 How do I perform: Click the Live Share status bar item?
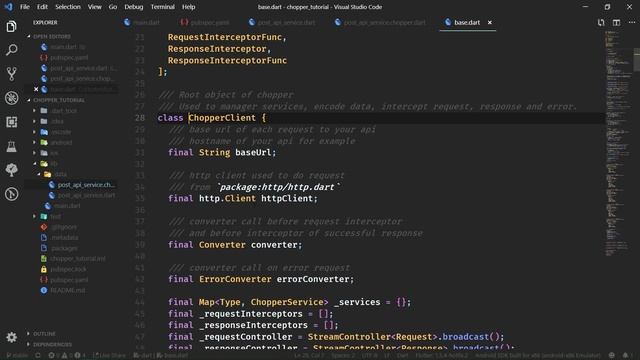pyautogui.click(x=109, y=355)
